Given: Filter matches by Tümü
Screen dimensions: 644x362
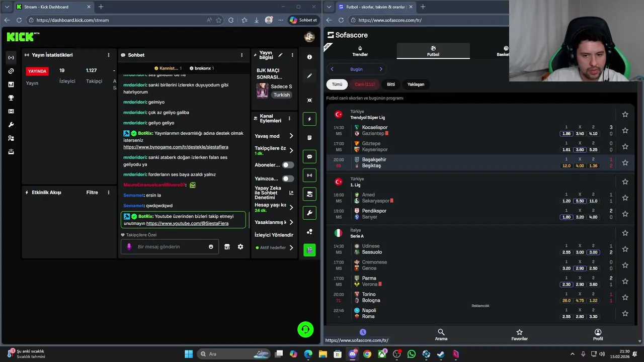Looking at the screenshot, I should (x=337, y=84).
